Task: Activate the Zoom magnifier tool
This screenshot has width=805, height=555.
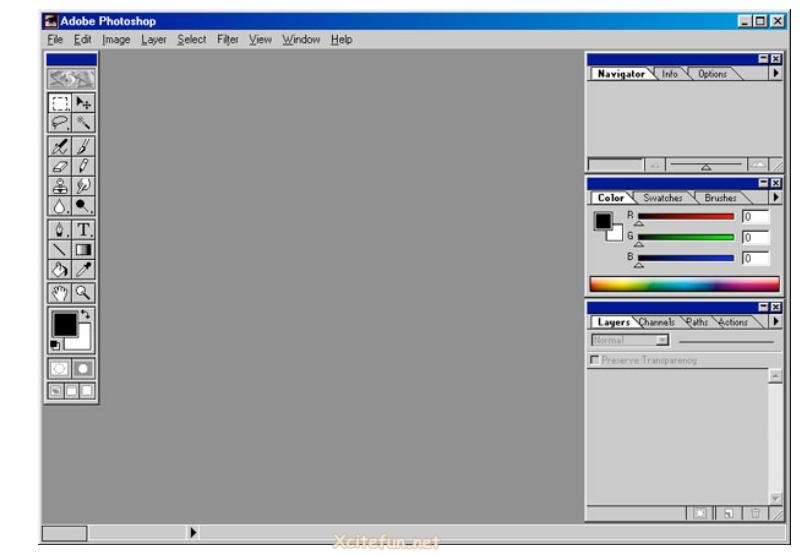Action: [83, 293]
